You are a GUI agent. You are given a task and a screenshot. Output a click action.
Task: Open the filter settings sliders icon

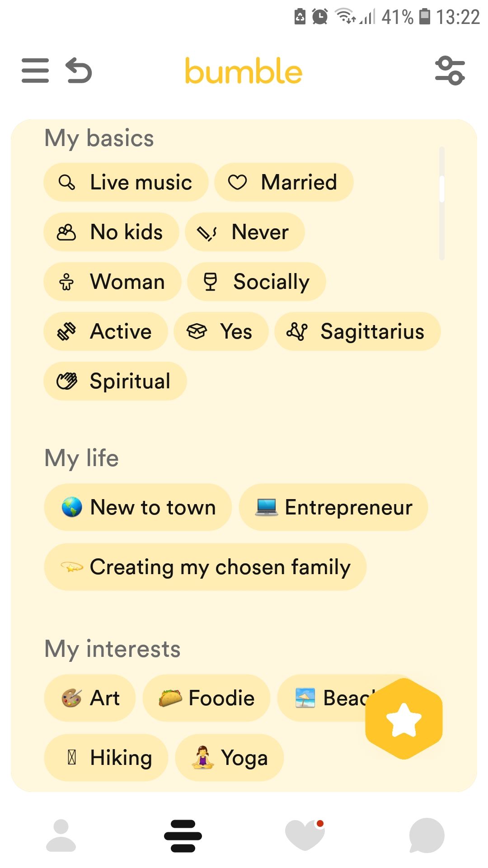tap(450, 71)
